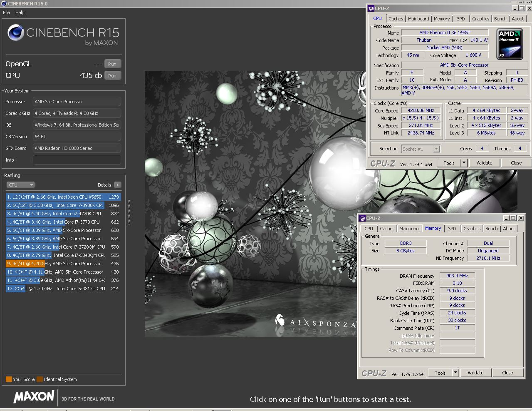Click the MAXON logo at bottom
The height and width of the screenshot is (411, 532).
point(34,397)
